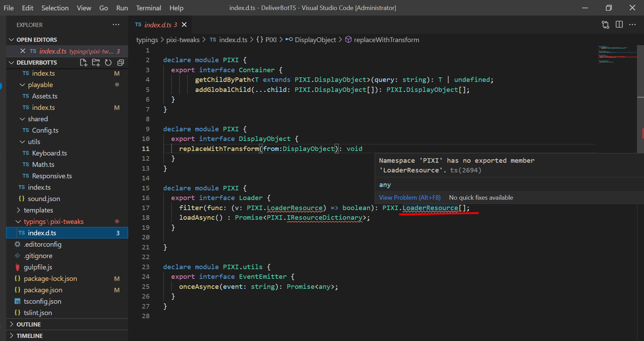Create a new folder in DELIVERBOTTS
The width and height of the screenshot is (644, 341).
(96, 63)
